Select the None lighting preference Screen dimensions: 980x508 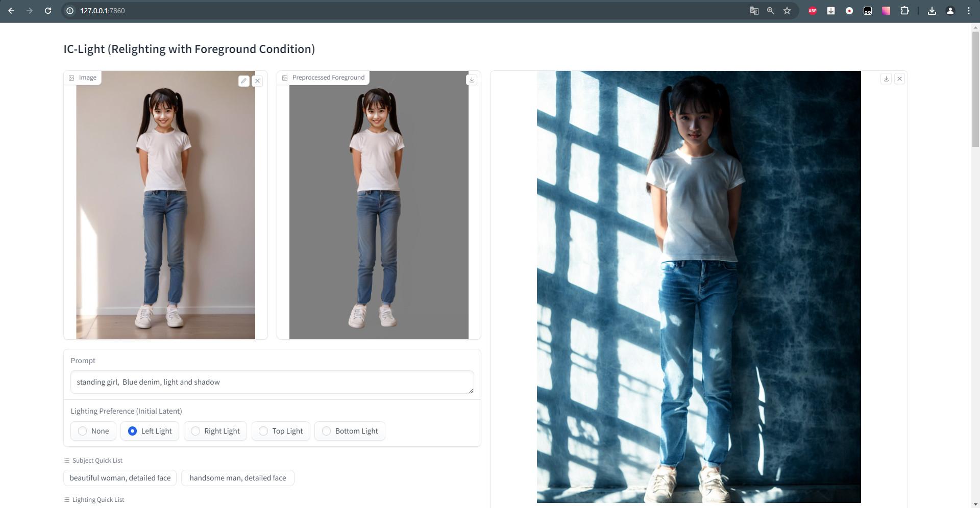click(x=83, y=431)
